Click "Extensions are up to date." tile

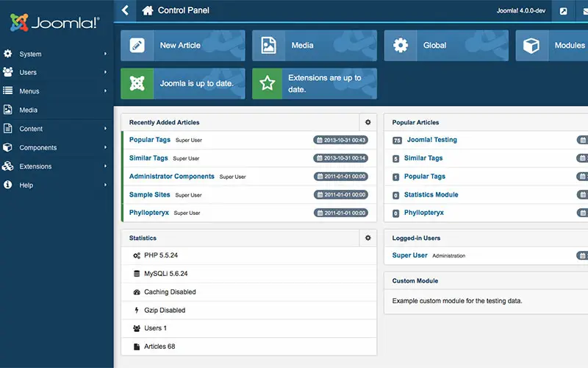(315, 83)
